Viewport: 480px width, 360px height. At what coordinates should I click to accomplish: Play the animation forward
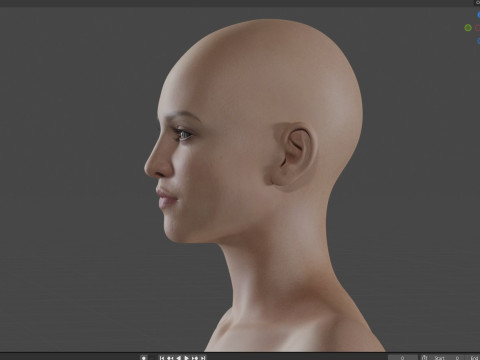point(187,358)
